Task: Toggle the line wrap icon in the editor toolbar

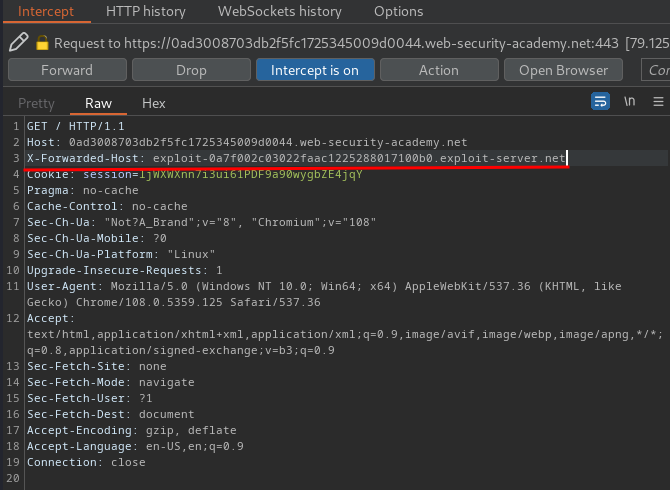Action: point(600,102)
